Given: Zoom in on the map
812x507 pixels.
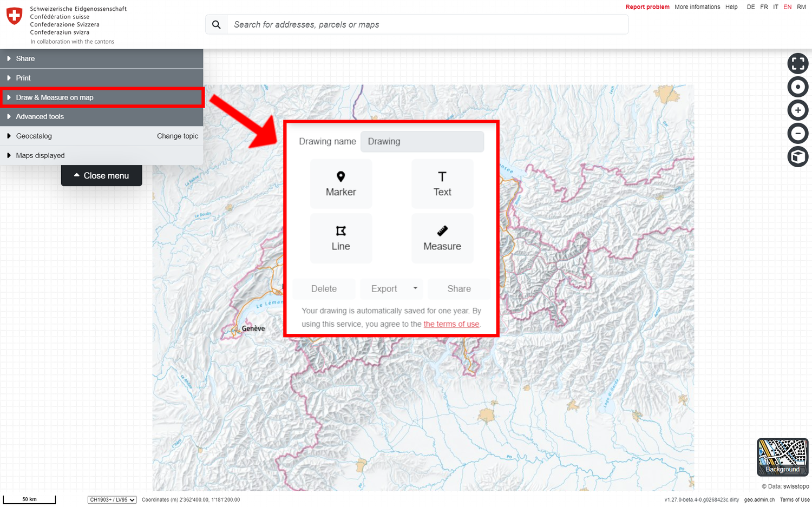Looking at the screenshot, I should pyautogui.click(x=797, y=110).
